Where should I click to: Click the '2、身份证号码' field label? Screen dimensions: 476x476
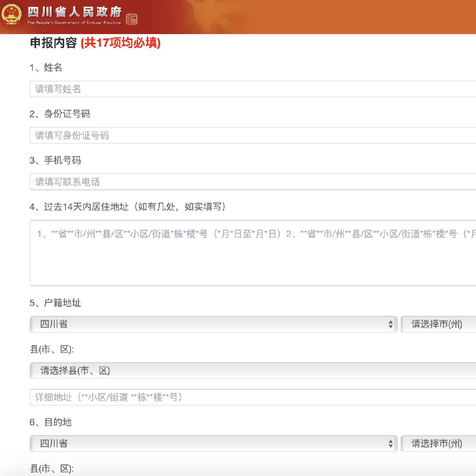[x=60, y=114]
